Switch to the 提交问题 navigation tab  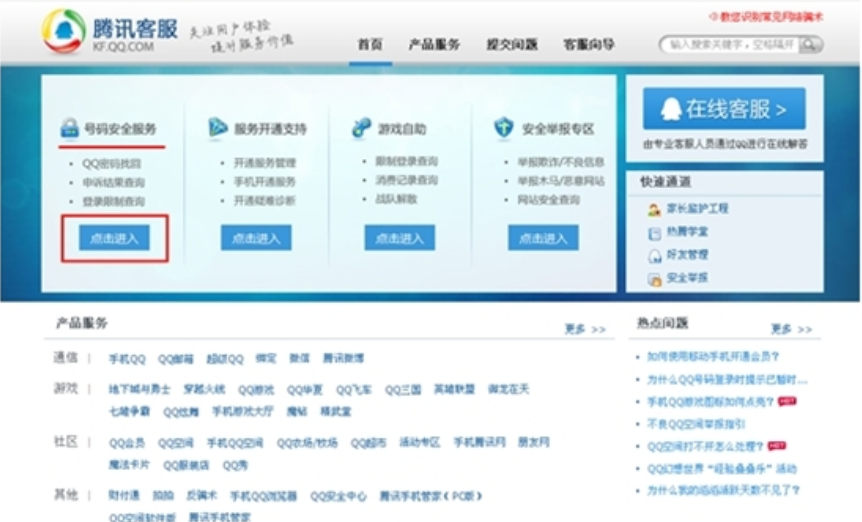pyautogui.click(x=512, y=45)
